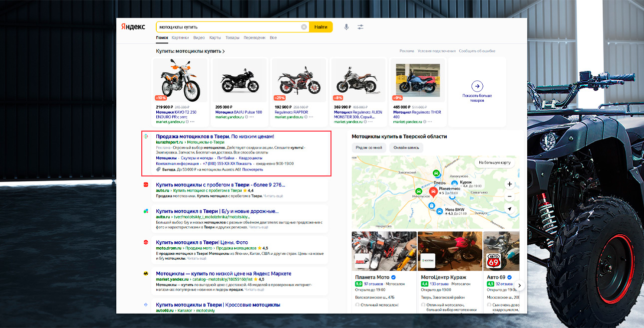Screen dimensions: 644x328
Task: Toggle the "Онлайн-запись" filter
Action: 406,148
